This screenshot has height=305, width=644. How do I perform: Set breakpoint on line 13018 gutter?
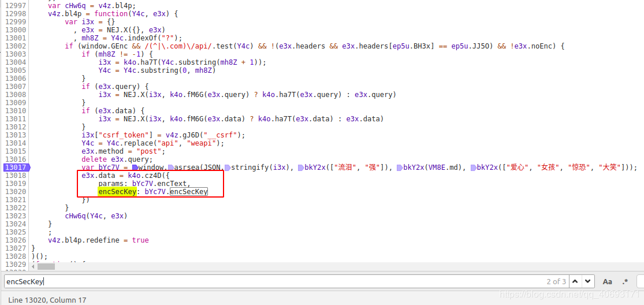(15, 175)
